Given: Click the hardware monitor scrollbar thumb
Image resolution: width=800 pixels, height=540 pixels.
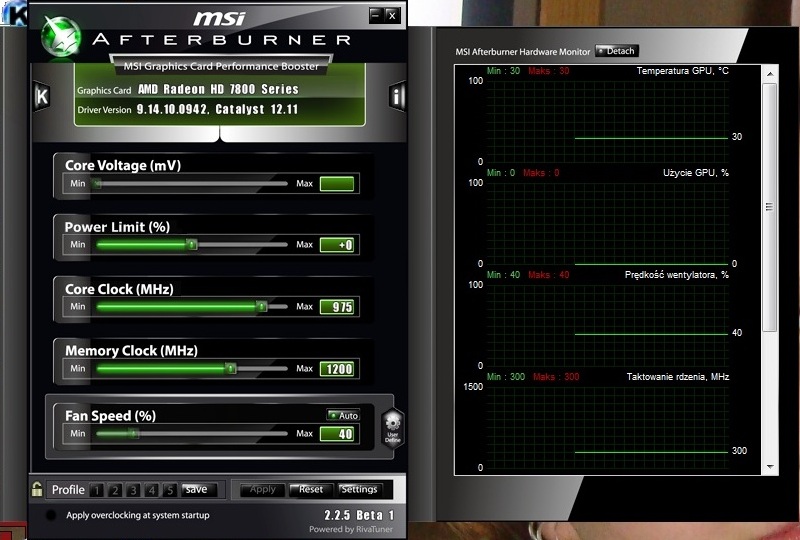Looking at the screenshot, I should 770,207.
